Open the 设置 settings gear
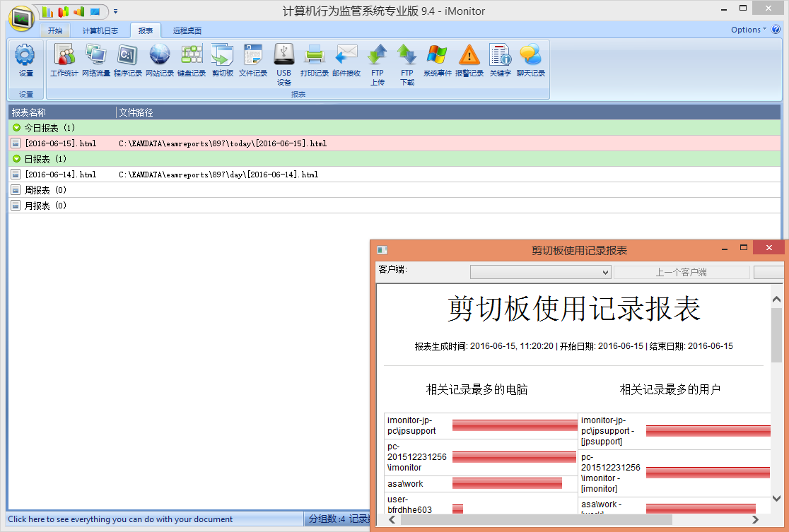 point(25,59)
